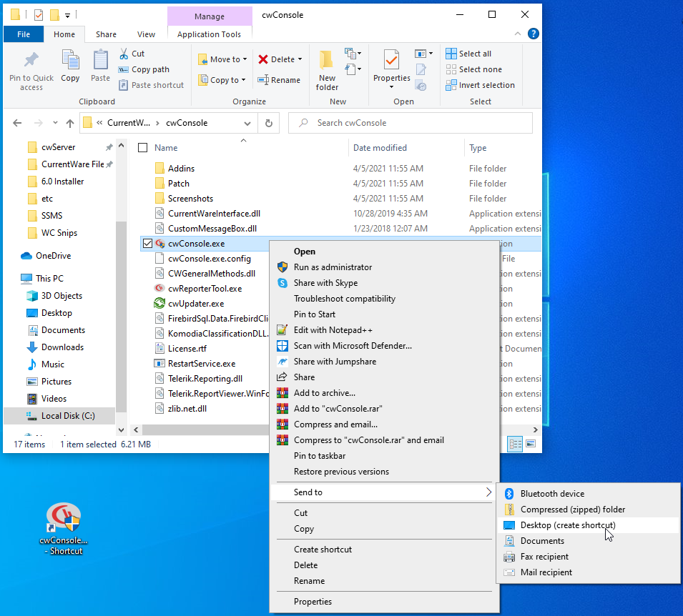This screenshot has height=616, width=683.
Task: Open the blue Help question mark
Action: point(533,34)
